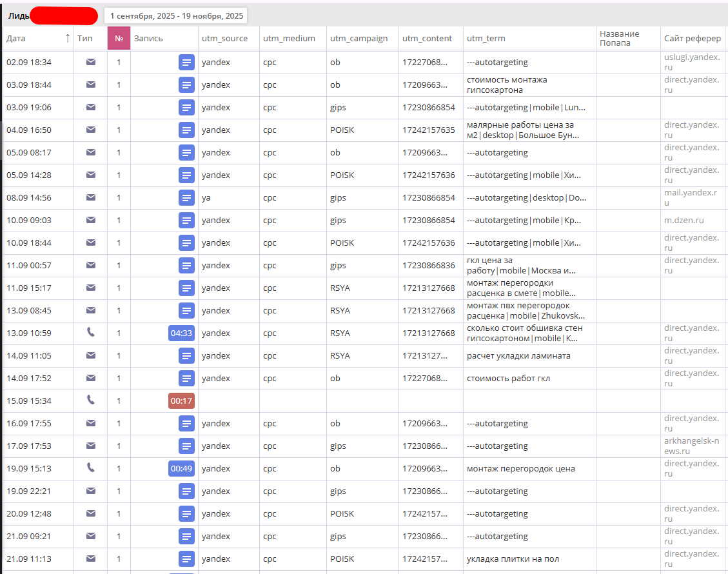Click the orange sort arrow in the Дата header
The image size is (728, 574).
coord(68,39)
